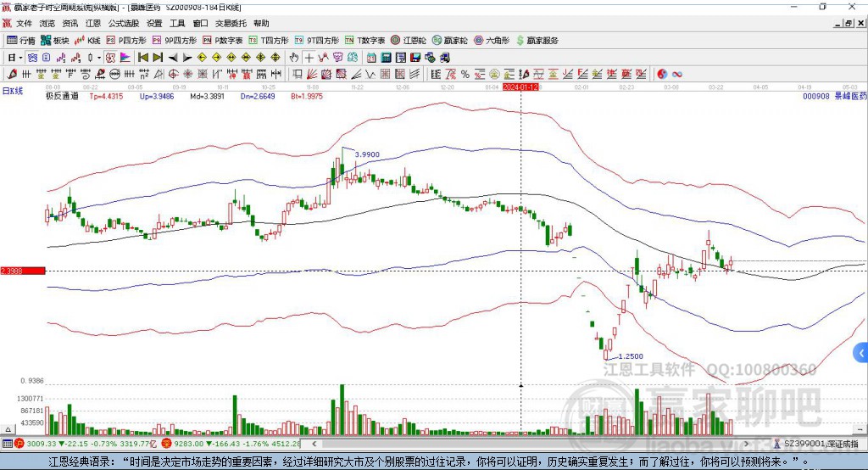
Task: Jump to last bar icon
Action: 158,58
